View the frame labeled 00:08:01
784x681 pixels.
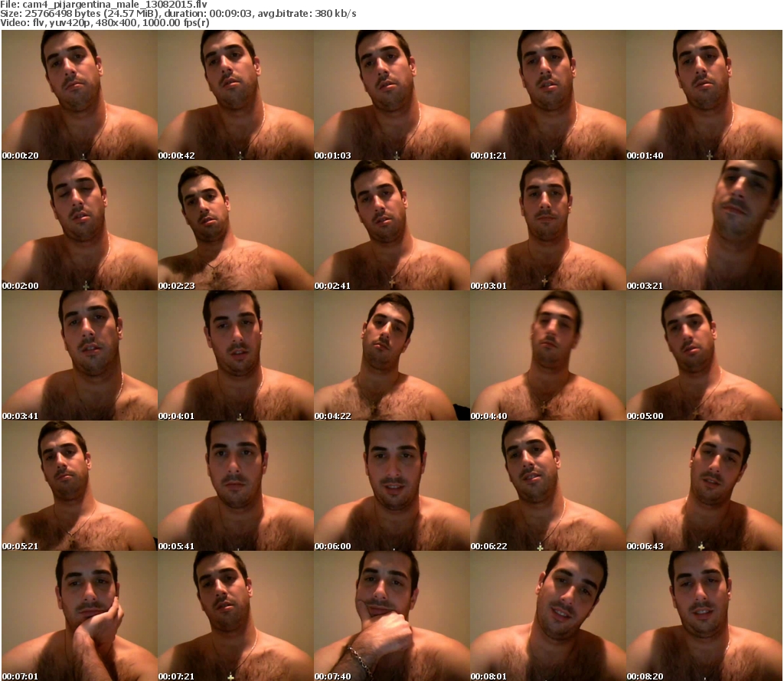point(548,616)
